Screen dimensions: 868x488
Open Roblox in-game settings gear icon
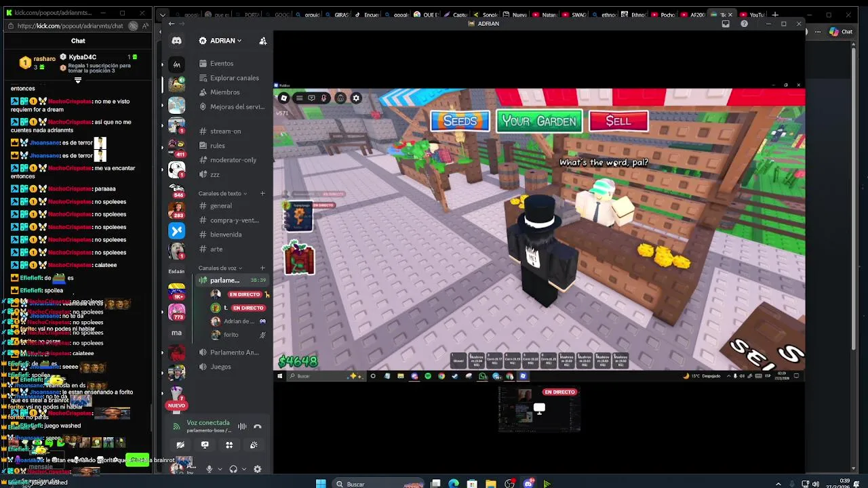[356, 98]
